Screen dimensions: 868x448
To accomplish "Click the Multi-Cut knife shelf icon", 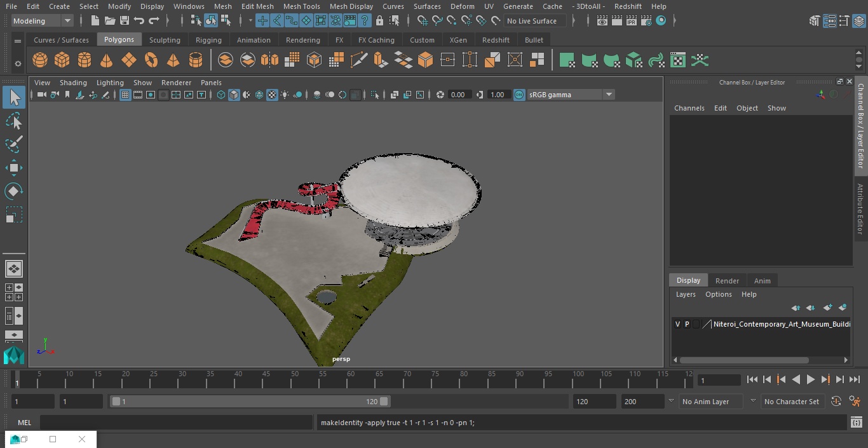I will click(x=359, y=60).
